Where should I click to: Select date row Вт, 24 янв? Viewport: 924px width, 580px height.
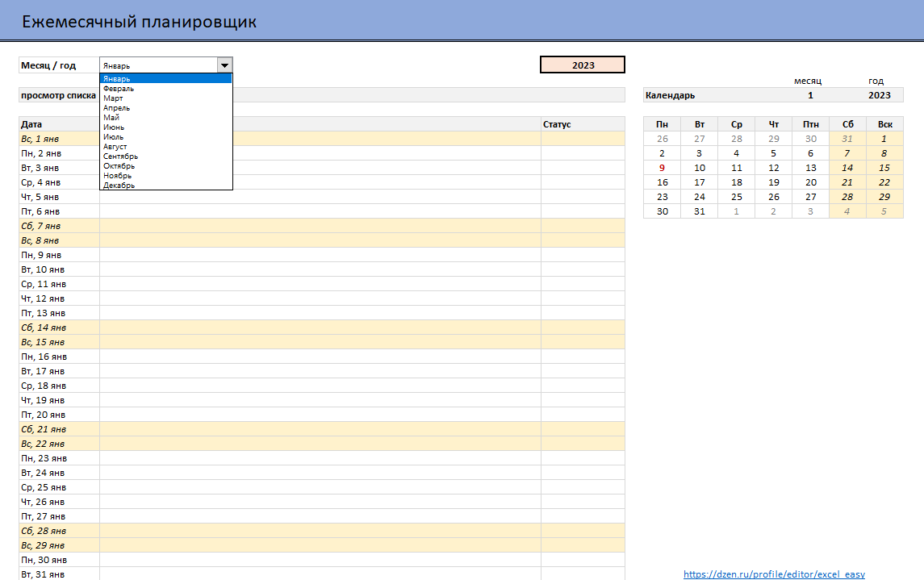click(59, 473)
